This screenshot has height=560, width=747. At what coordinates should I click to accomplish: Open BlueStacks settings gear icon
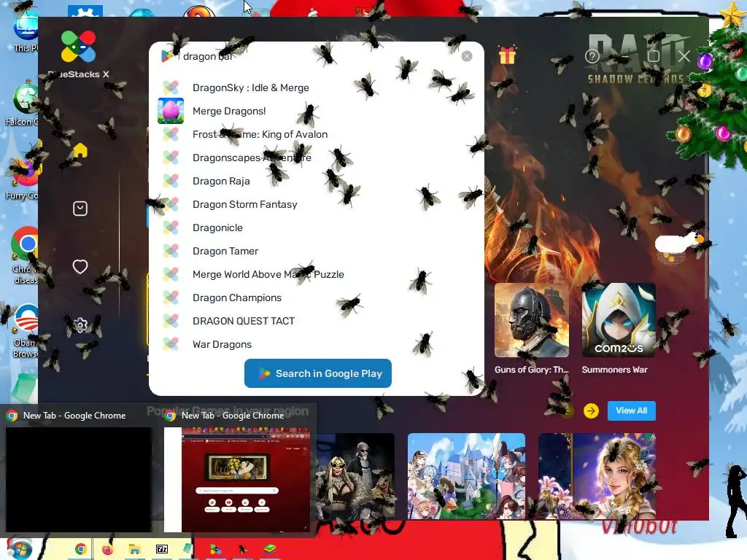tap(80, 324)
